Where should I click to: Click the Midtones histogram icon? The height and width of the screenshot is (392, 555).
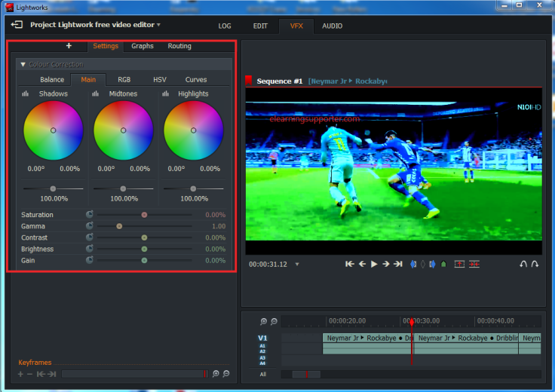95,93
